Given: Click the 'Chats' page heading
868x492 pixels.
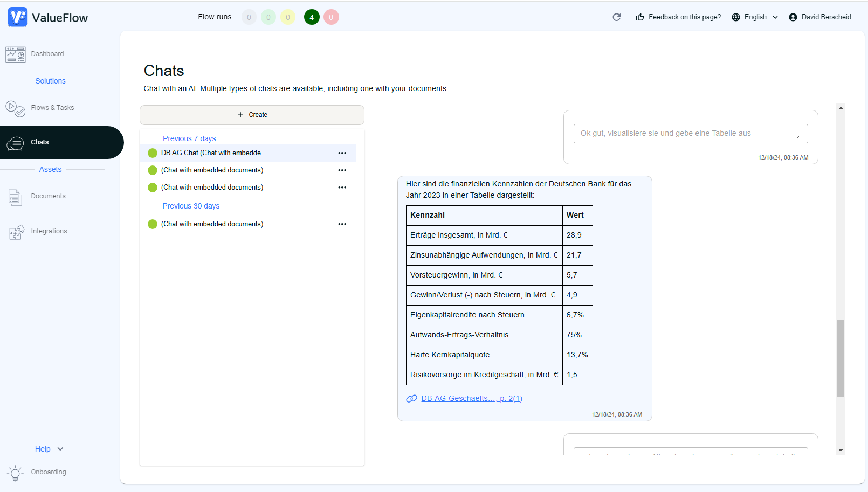Looking at the screenshot, I should click(164, 71).
